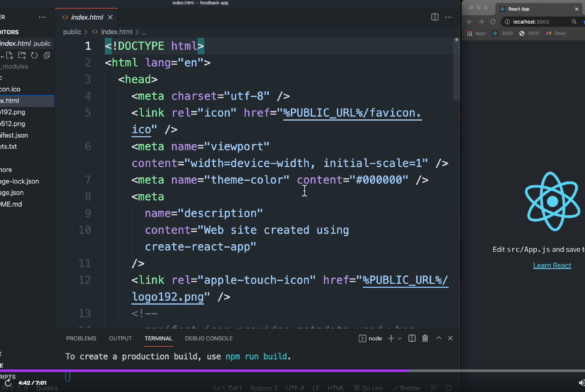The width and height of the screenshot is (585, 392).
Task: Open index.html under Open Editors
Action: tap(26, 44)
